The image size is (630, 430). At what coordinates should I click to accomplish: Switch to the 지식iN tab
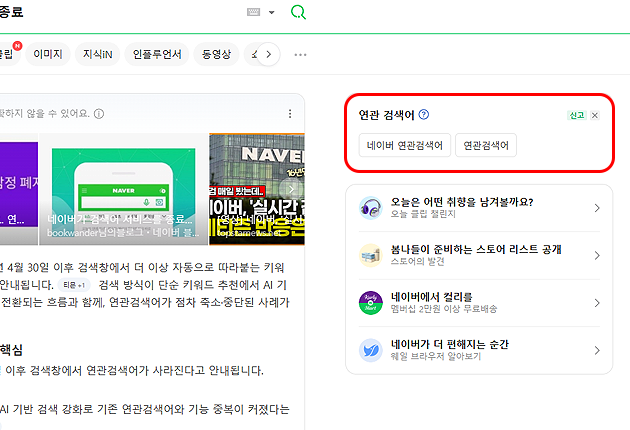pos(97,54)
